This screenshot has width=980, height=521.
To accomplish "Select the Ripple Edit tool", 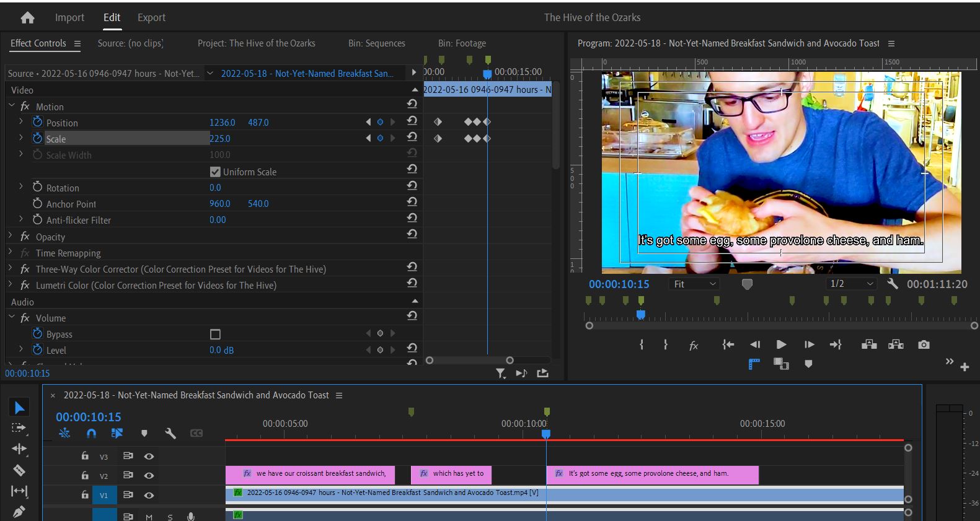I will point(19,449).
